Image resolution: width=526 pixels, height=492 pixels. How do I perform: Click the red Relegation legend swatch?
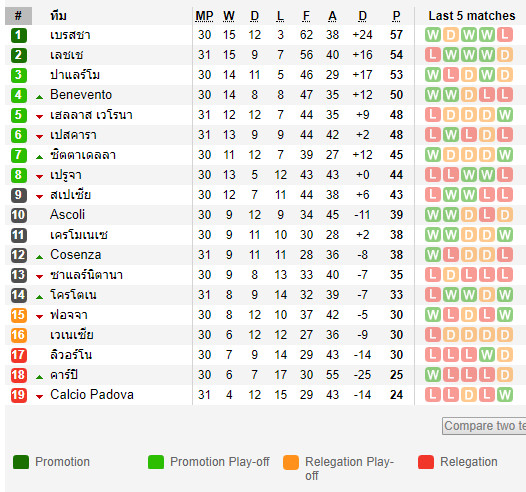426,462
